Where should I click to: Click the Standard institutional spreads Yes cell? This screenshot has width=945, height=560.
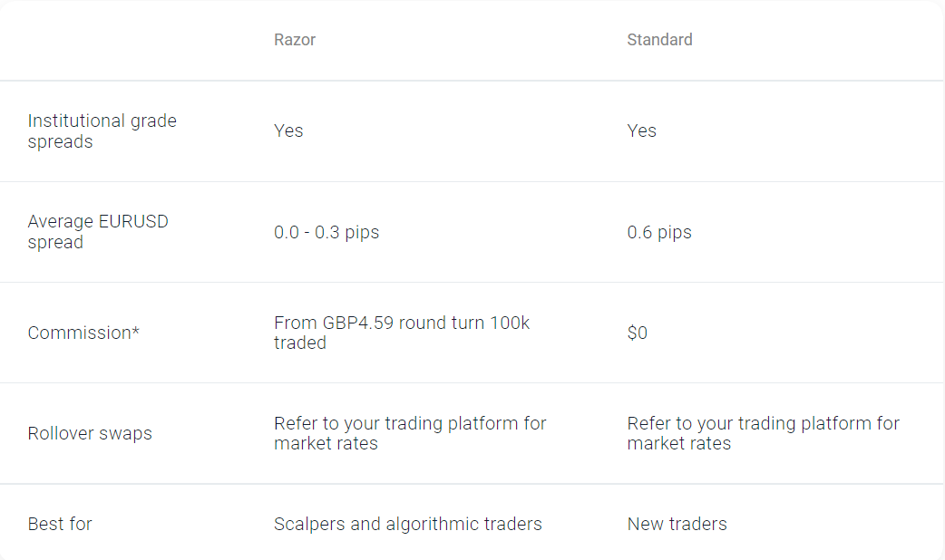tap(641, 130)
